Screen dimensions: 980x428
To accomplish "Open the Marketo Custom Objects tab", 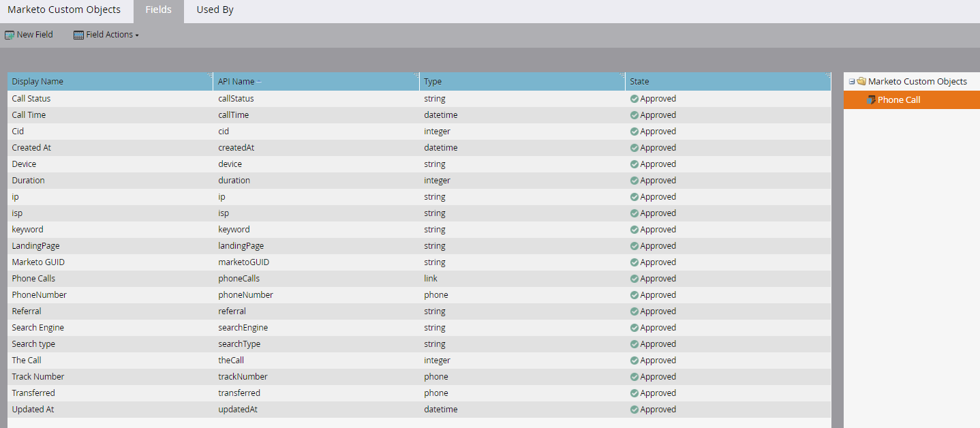I will (x=64, y=10).
